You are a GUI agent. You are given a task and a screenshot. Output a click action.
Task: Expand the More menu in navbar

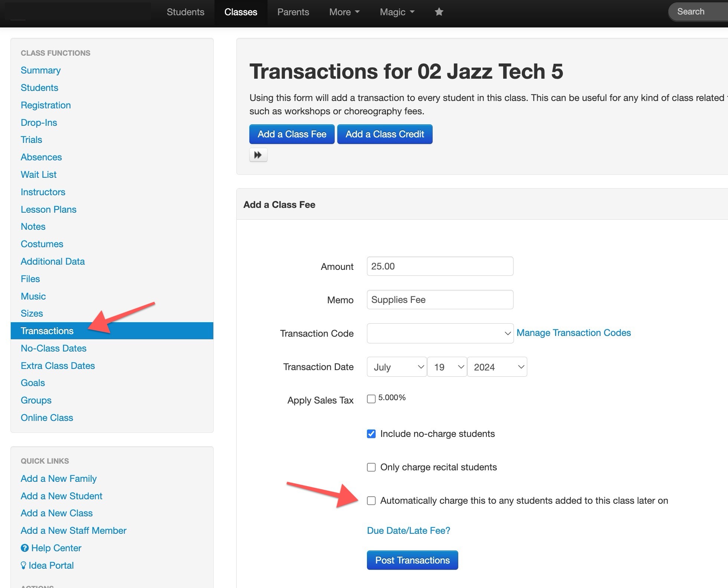point(344,12)
